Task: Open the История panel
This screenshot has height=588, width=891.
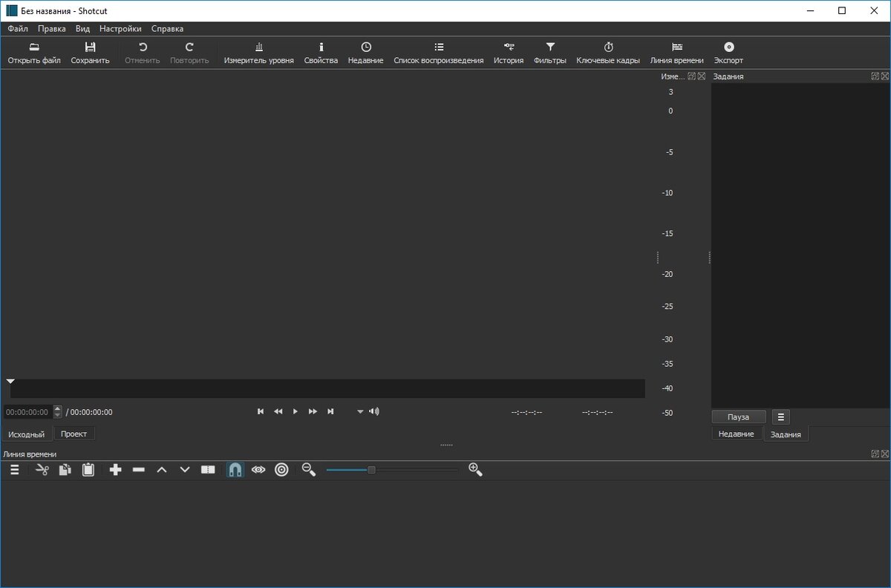Action: [x=509, y=53]
